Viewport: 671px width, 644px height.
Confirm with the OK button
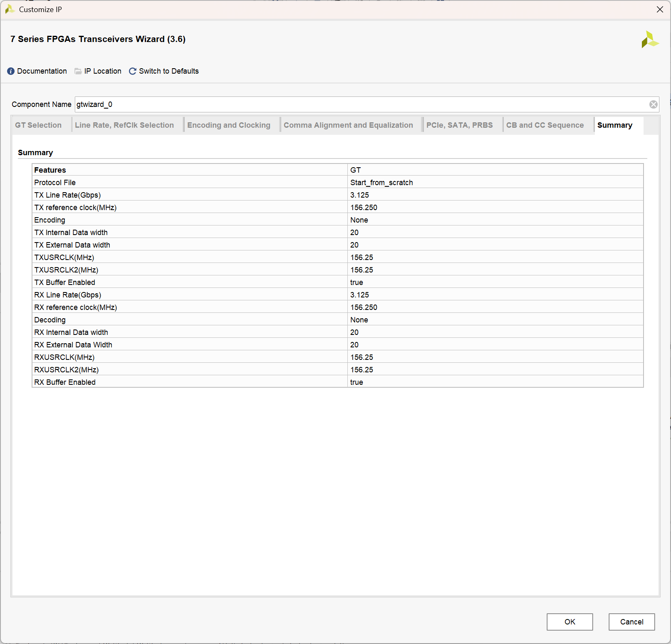[x=569, y=622]
